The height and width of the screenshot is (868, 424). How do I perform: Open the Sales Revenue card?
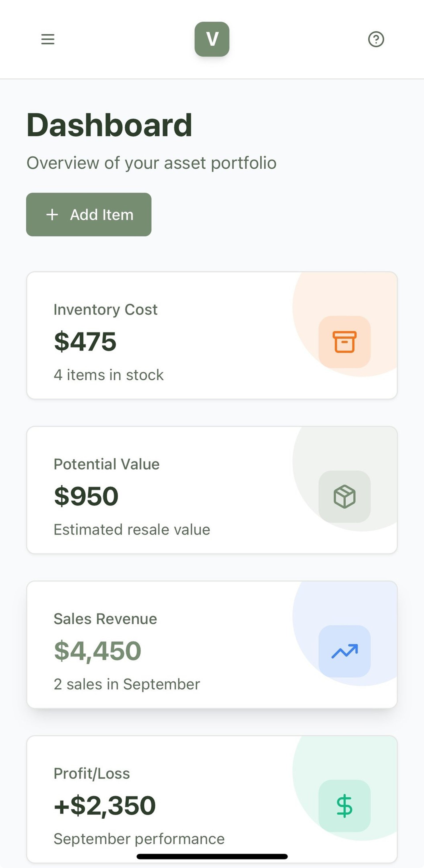pyautogui.click(x=216, y=645)
